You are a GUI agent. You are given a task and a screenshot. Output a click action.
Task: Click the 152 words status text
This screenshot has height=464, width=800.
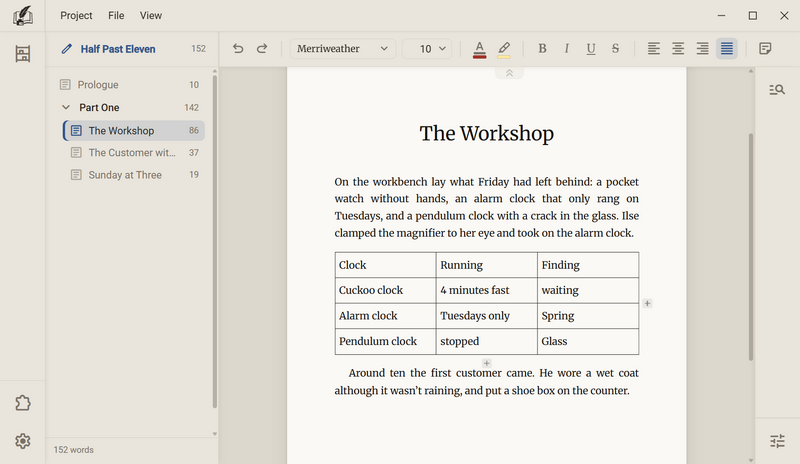(73, 450)
